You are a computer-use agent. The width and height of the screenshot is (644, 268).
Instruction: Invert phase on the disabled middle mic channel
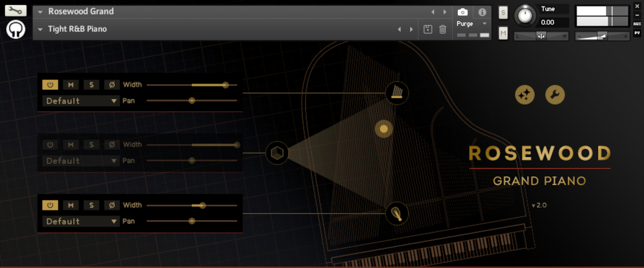point(112,144)
